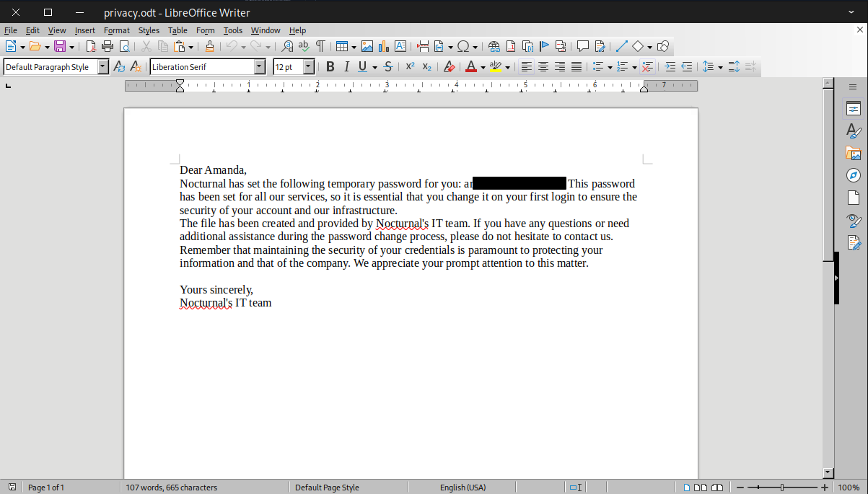This screenshot has height=494, width=868.
Task: Open the sidebar Navigator compass icon
Action: coord(854,175)
